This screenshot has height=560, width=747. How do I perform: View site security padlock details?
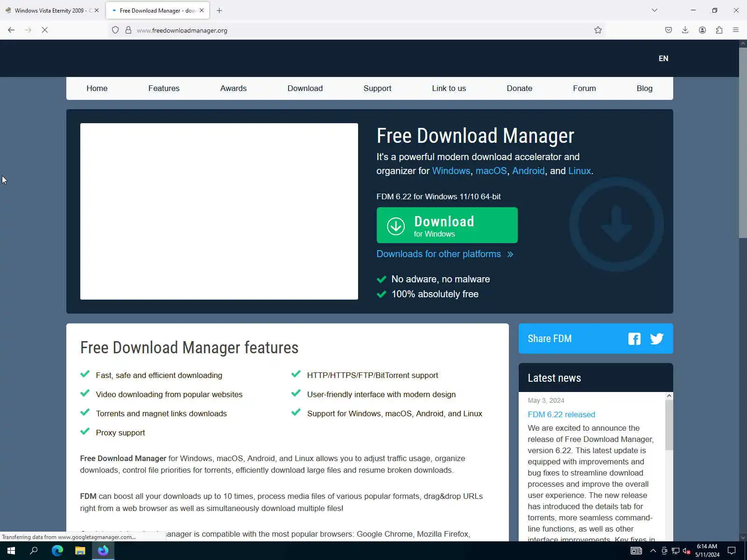pos(128,30)
